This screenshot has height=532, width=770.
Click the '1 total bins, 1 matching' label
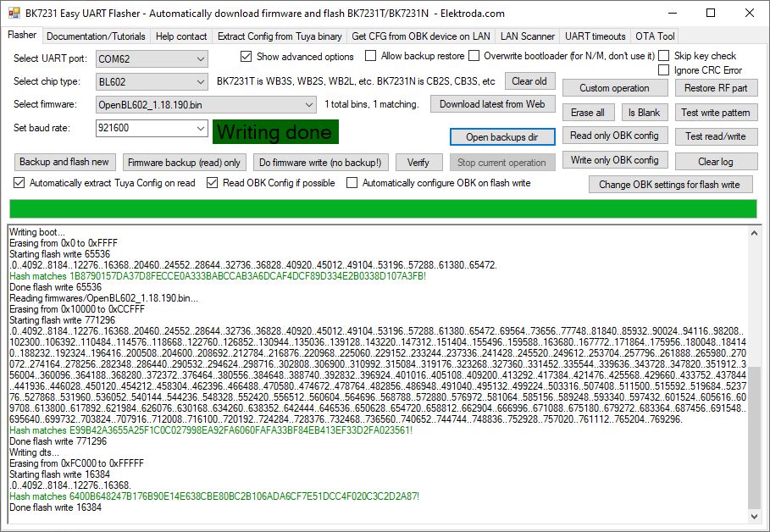point(372,104)
